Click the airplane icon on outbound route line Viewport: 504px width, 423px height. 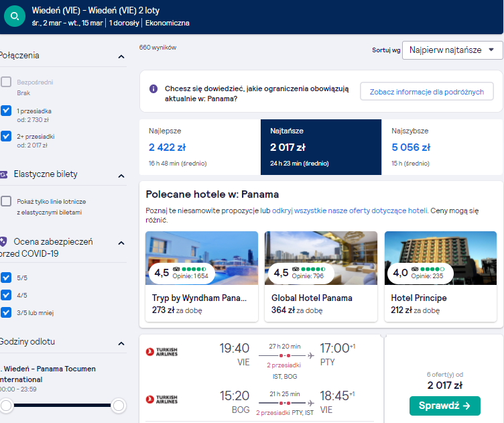(311, 355)
